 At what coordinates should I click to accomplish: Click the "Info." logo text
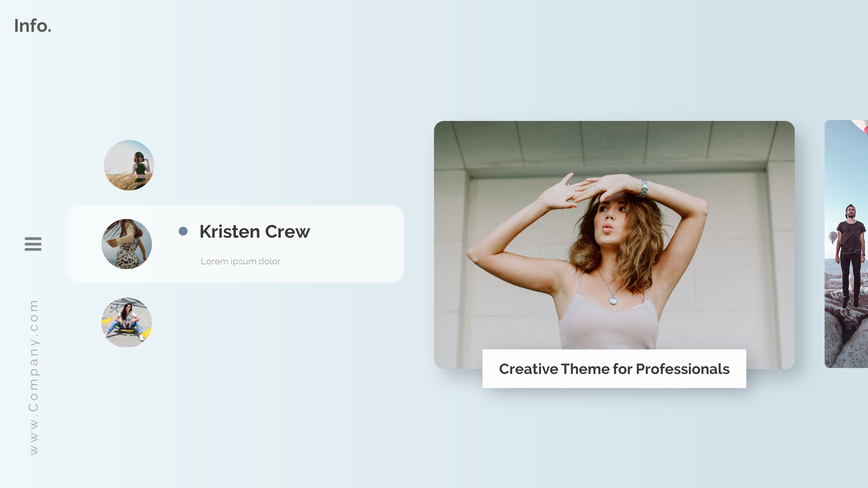click(x=33, y=26)
